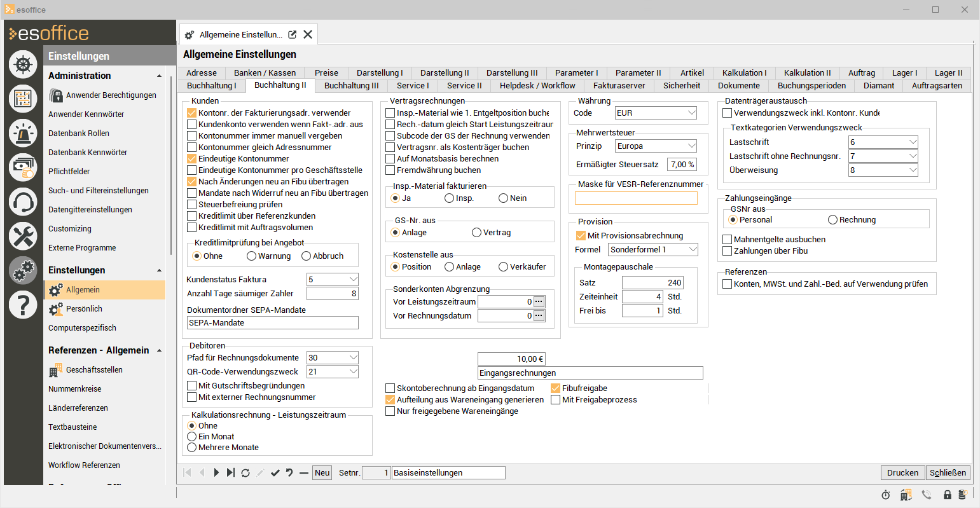Open the alarm siren module icon
Image resolution: width=980 pixels, height=508 pixels.
pos(23,133)
